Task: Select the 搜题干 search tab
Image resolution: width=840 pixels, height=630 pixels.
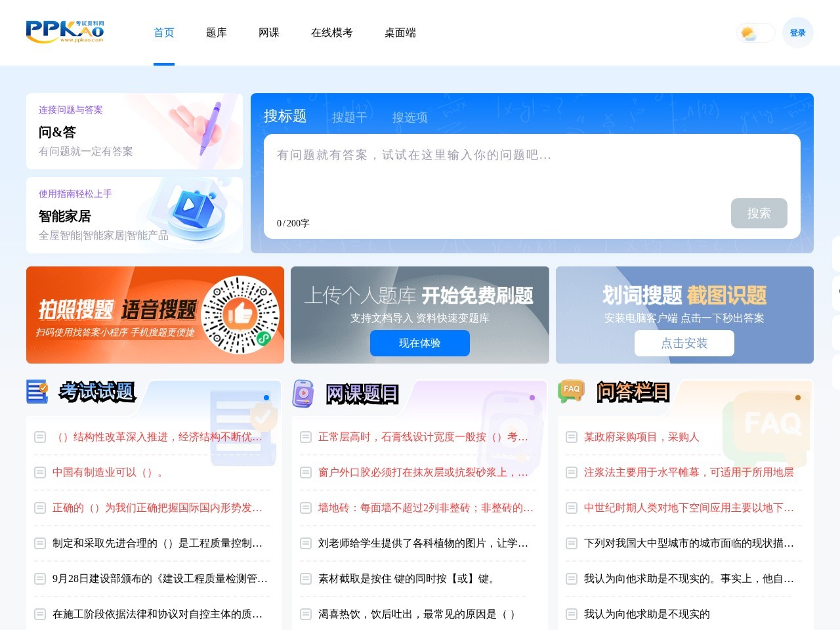Action: [350, 117]
